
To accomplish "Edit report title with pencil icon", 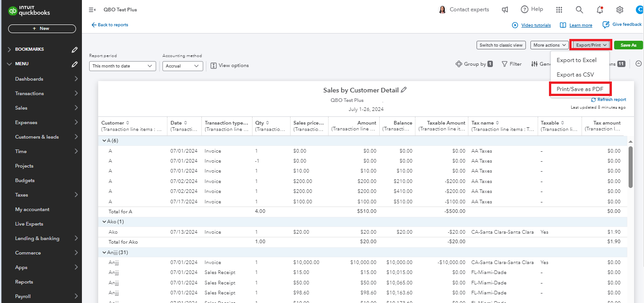I will 404,90.
